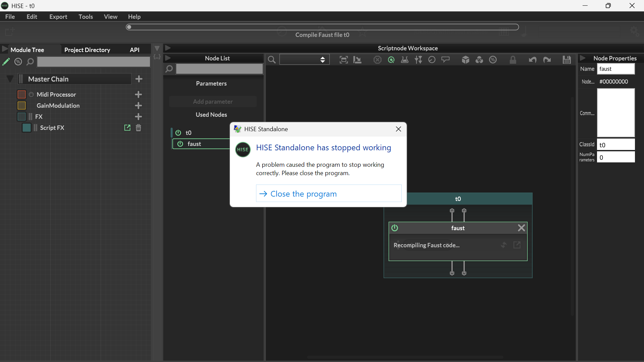
Task: Open the Edit menu
Action: [32, 17]
